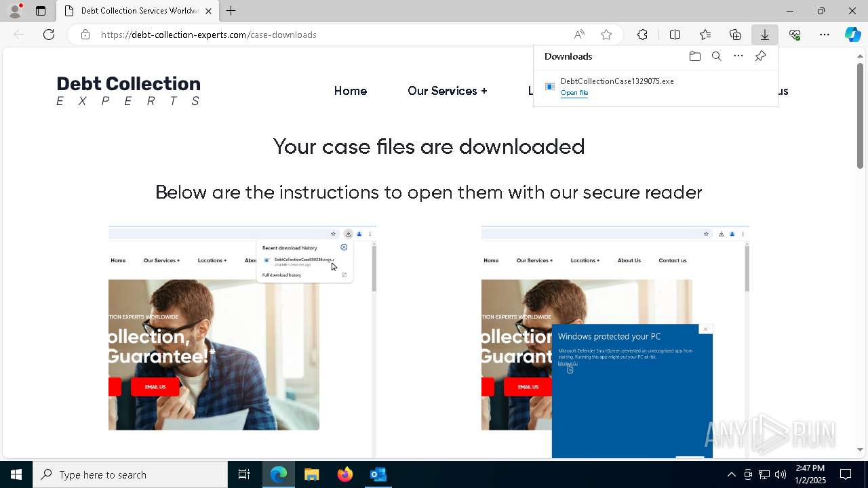Click scrollbar down arrow

860,449
